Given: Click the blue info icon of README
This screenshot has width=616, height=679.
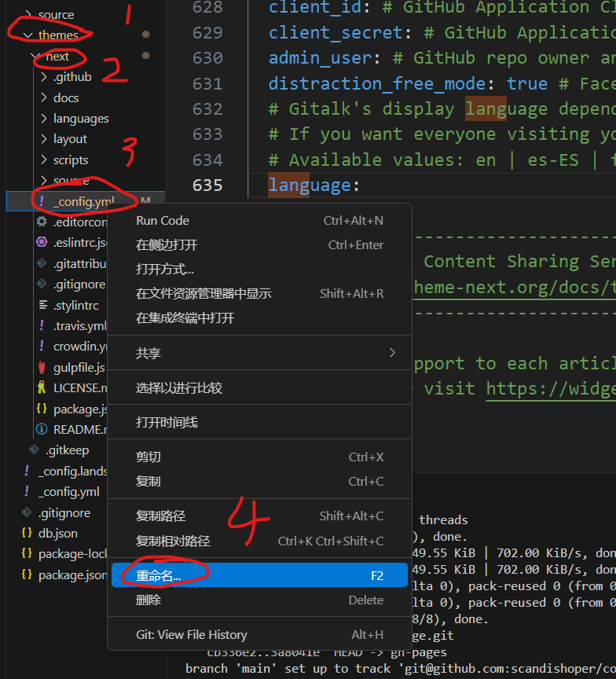Looking at the screenshot, I should pyautogui.click(x=42, y=429).
